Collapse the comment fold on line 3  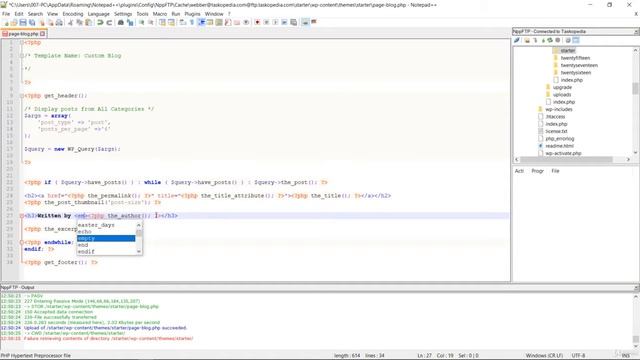coord(22,56)
